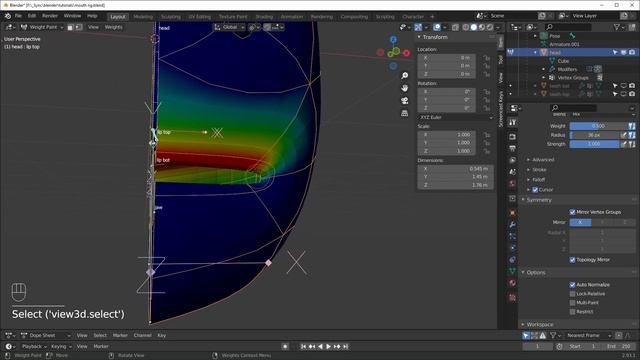640x360 pixels.
Task: Open the Playback popover
Action: [x=34, y=347]
